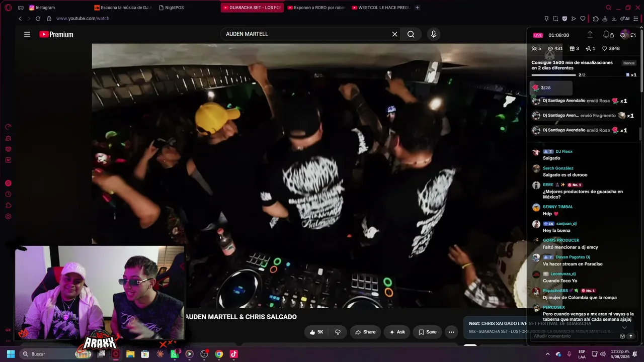Toggle the live notification bell
644x362 pixels.
606,35
